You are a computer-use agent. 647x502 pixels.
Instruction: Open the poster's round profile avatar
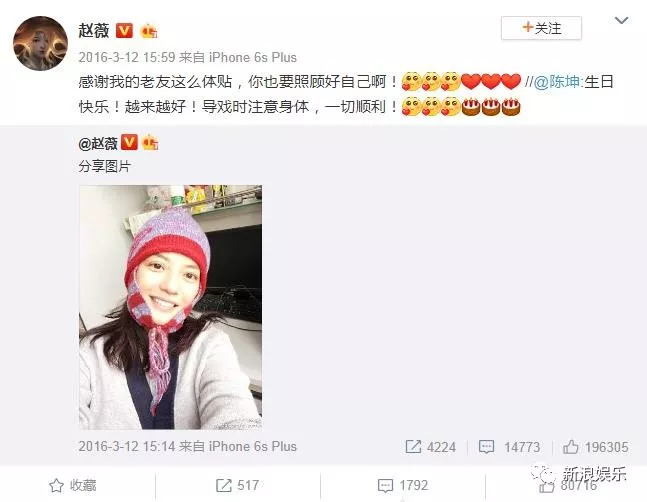(40, 43)
